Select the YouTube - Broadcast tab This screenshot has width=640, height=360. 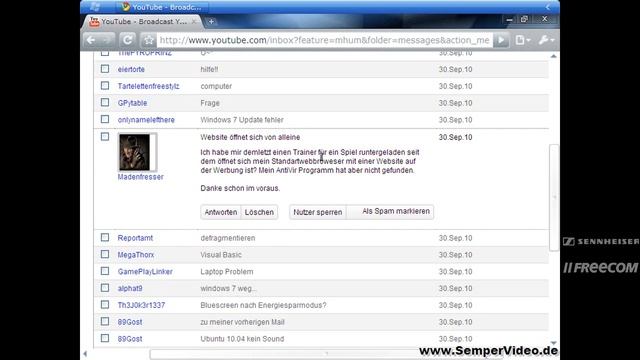click(143, 22)
